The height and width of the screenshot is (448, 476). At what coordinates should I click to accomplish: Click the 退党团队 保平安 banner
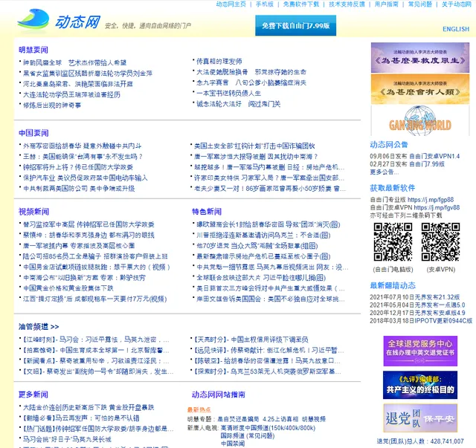click(420, 418)
